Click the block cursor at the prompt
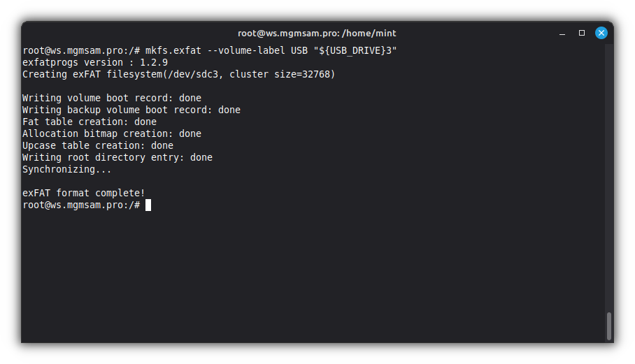This screenshot has width=635, height=364. click(x=148, y=205)
